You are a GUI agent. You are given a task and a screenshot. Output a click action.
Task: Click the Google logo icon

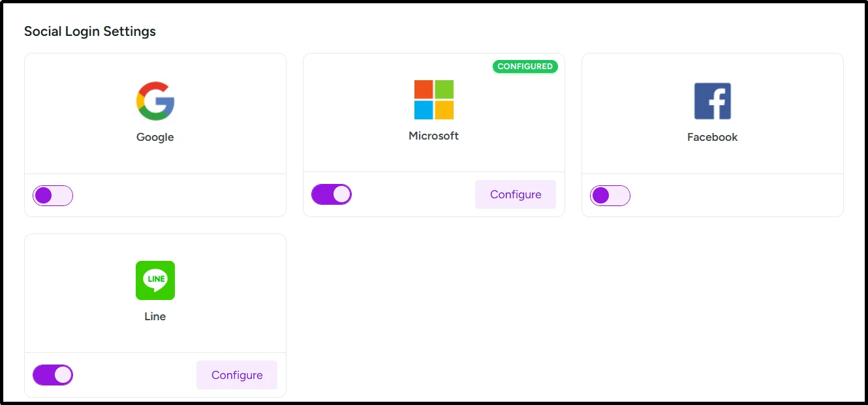coord(155,100)
